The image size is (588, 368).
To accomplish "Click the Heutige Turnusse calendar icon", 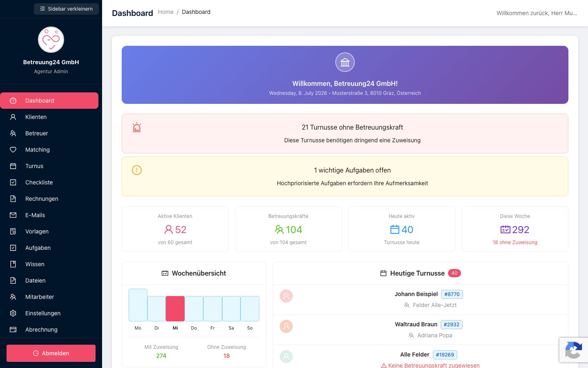I will pos(383,273).
